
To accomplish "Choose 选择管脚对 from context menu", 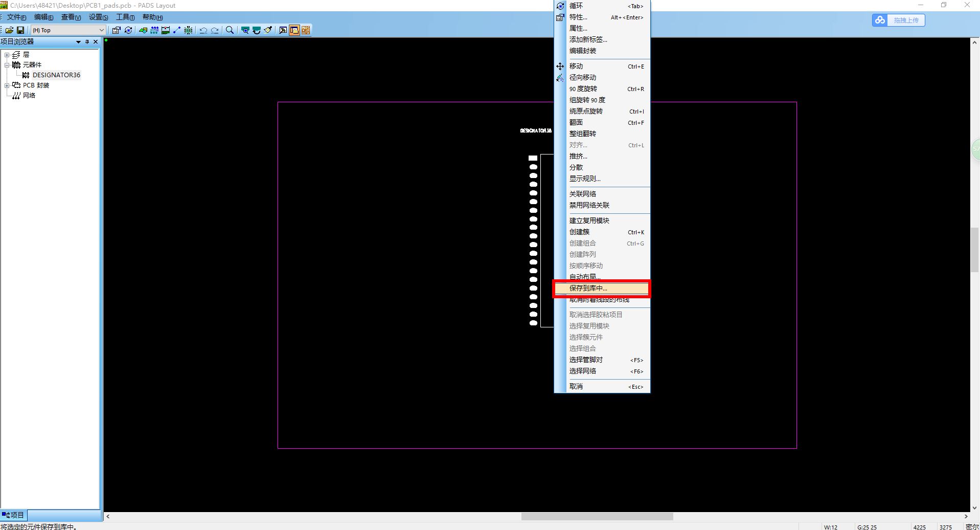I will 602,360.
